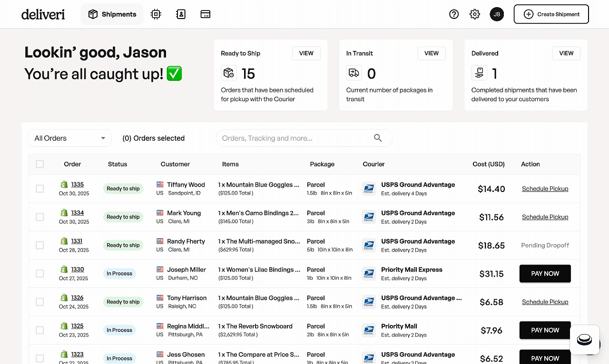Image resolution: width=609 pixels, height=364 pixels.
Task: Click the Courier column header
Action: pos(373,164)
